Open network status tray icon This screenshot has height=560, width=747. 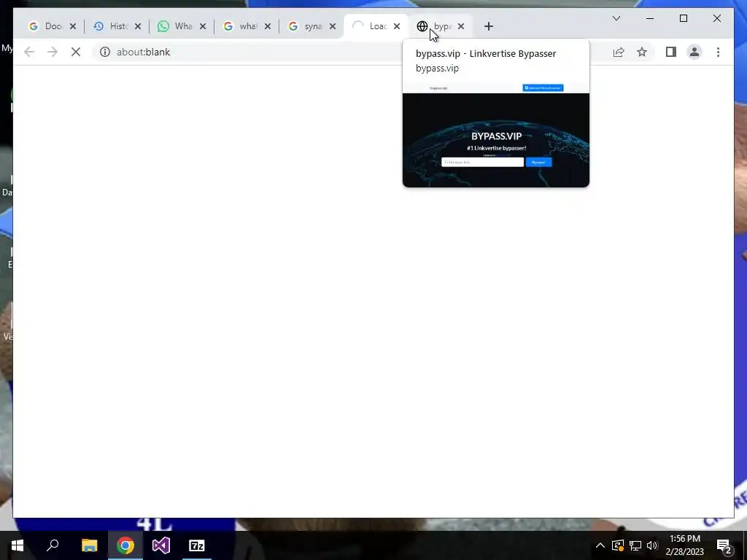pyautogui.click(x=635, y=545)
